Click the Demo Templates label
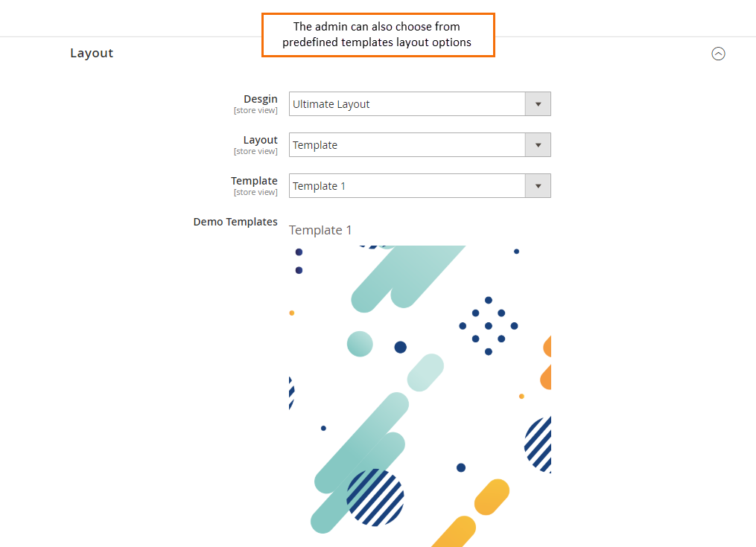756x547 pixels. (x=235, y=222)
